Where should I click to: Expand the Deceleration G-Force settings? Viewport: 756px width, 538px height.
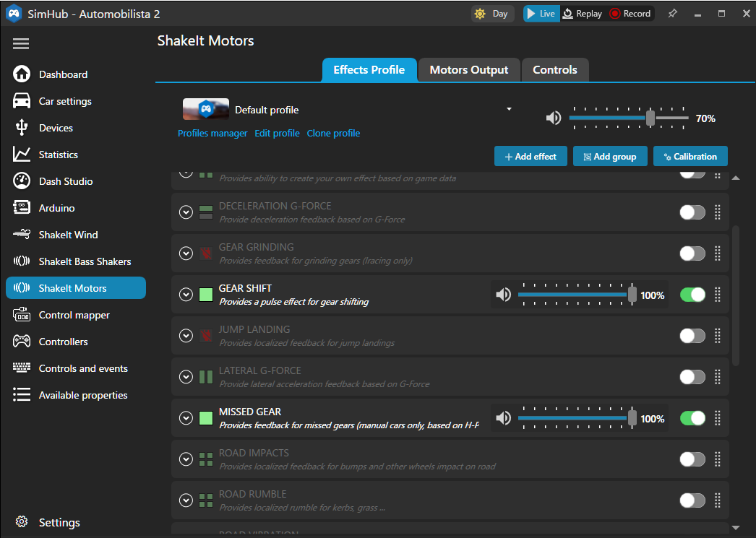pos(186,212)
